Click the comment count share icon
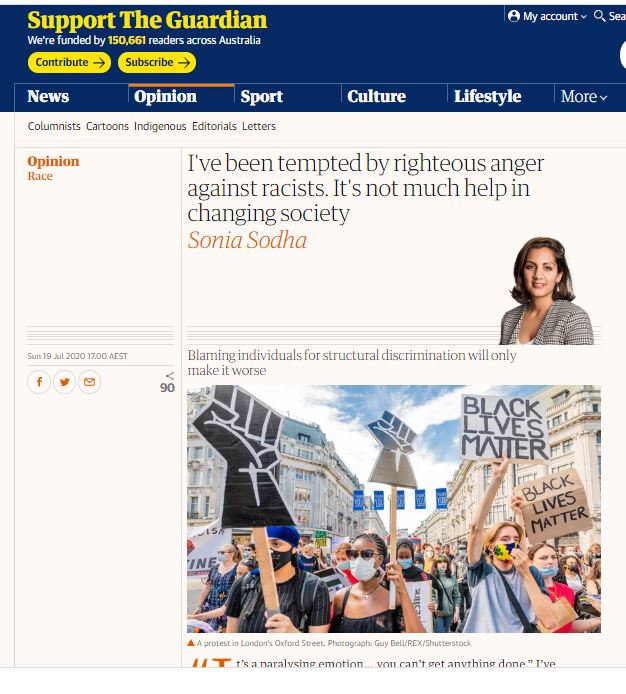 [x=170, y=376]
